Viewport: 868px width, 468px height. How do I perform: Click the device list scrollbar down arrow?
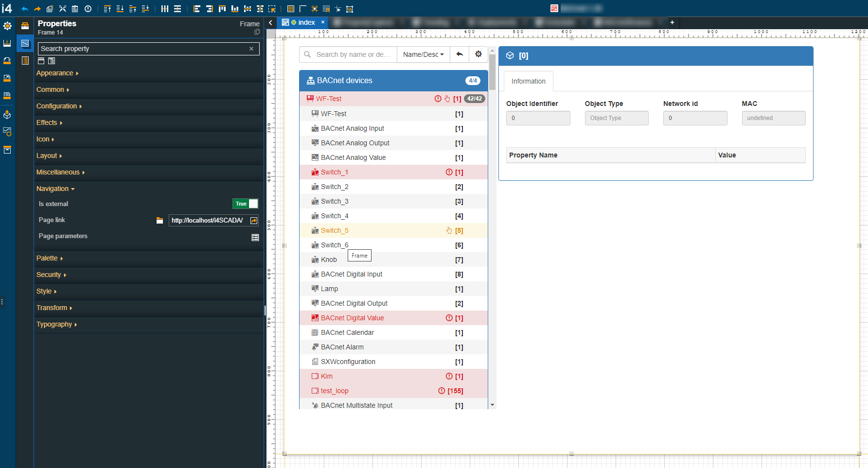pos(492,405)
